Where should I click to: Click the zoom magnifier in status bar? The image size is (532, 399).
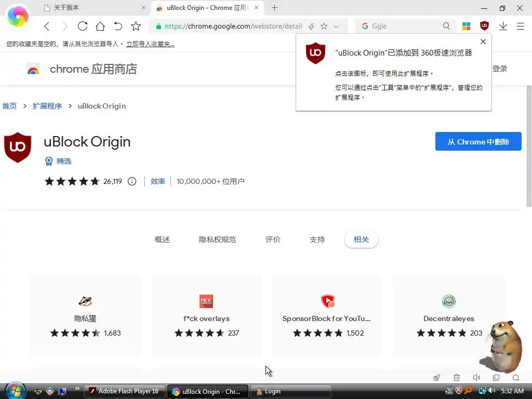(516, 378)
